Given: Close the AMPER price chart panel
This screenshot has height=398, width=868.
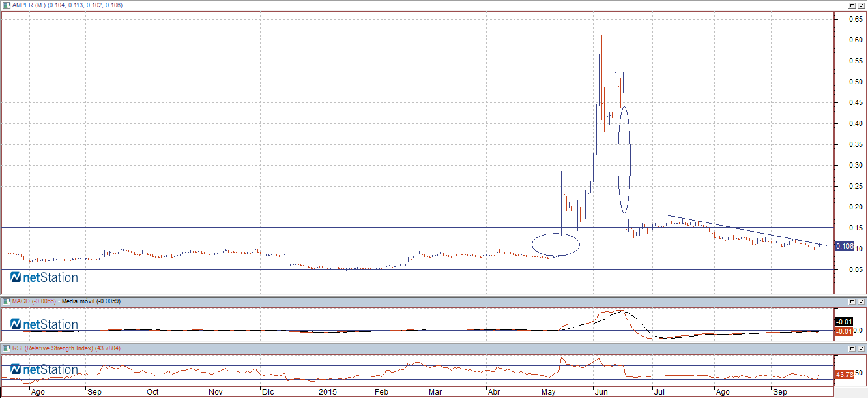Looking at the screenshot, I should pos(861,5).
